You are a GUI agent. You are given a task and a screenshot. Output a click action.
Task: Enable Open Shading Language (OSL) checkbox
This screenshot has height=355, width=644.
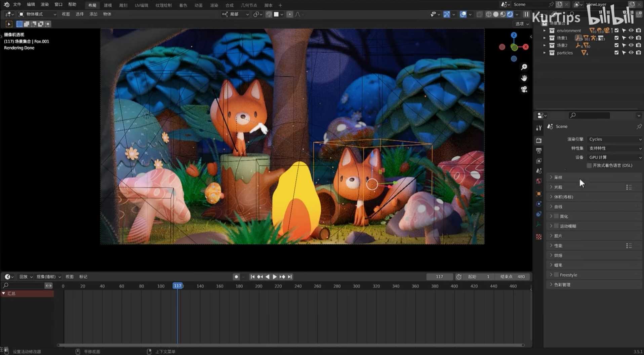[x=589, y=165]
